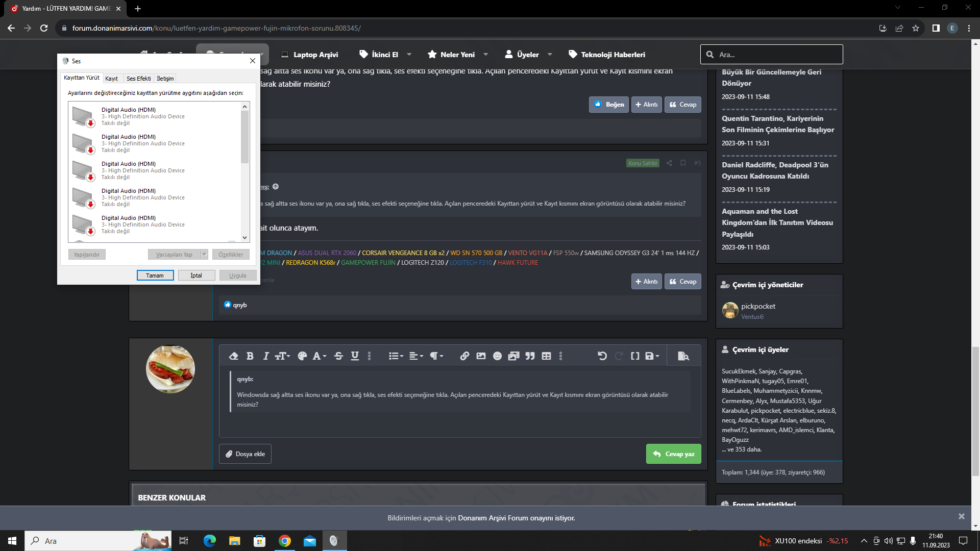
Task: Switch to the Kayıt tab
Action: [111, 79]
